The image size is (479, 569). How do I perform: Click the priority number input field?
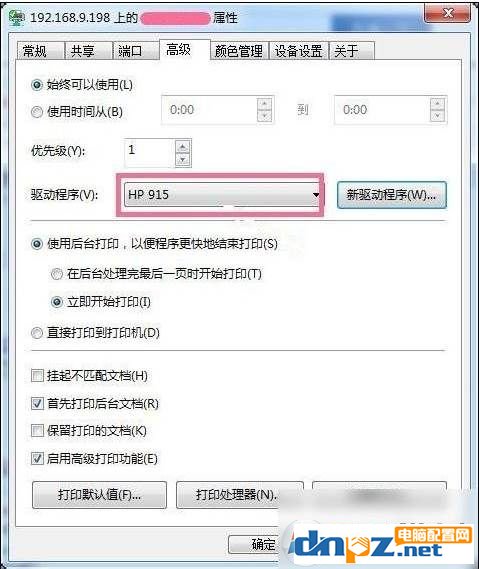(x=150, y=153)
